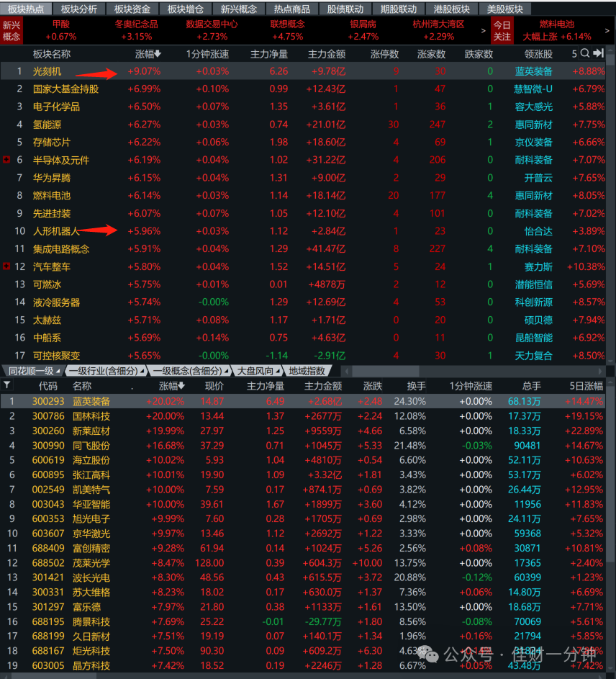Select the 存储芯片 sector row
The height and width of the screenshot is (679, 616).
coord(303,142)
